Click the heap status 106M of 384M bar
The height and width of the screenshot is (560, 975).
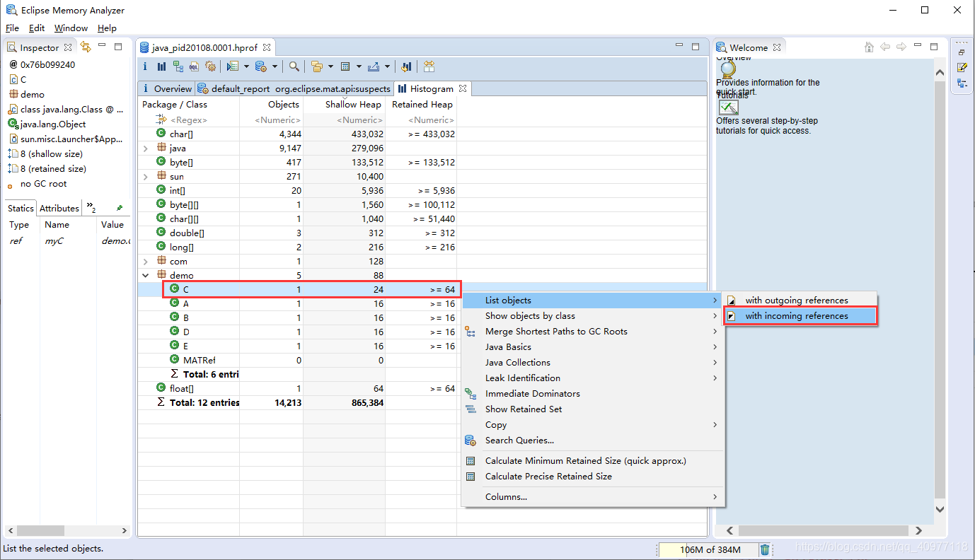(x=708, y=549)
